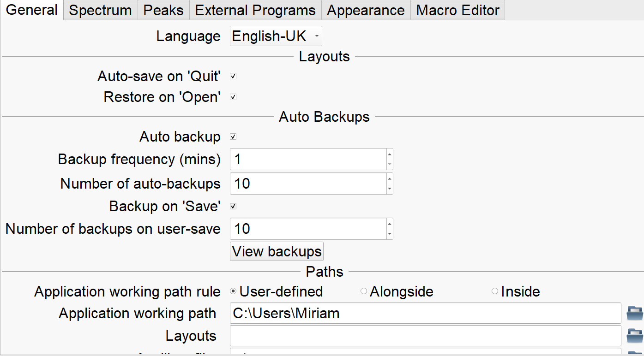Toggle Auto-save on 'Quit' checkbox
This screenshot has width=644, height=356.
(233, 76)
